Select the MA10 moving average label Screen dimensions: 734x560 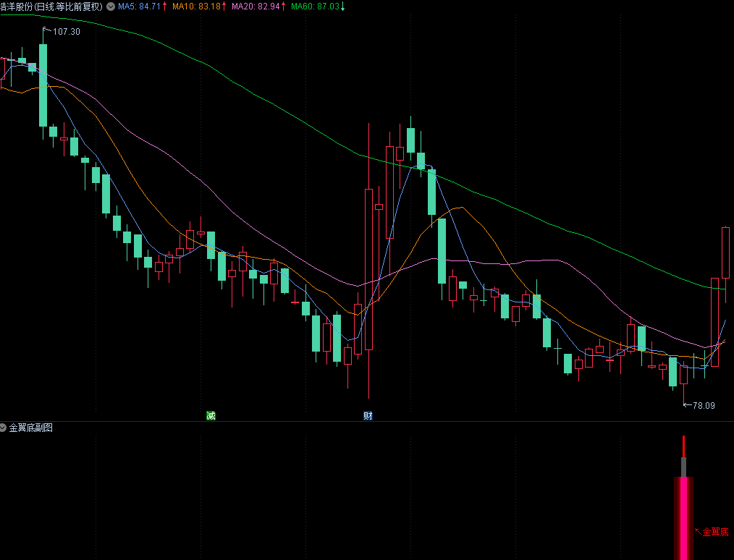point(196,7)
